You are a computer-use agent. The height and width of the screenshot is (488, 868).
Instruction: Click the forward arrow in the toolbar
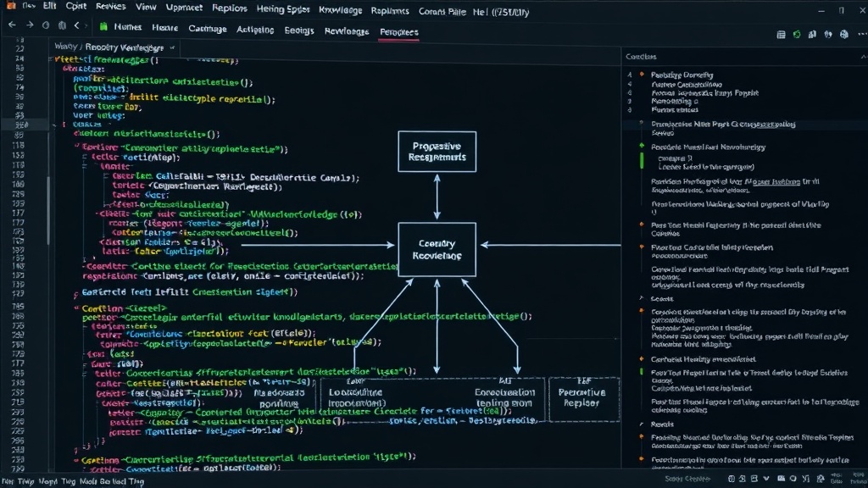pyautogui.click(x=30, y=25)
